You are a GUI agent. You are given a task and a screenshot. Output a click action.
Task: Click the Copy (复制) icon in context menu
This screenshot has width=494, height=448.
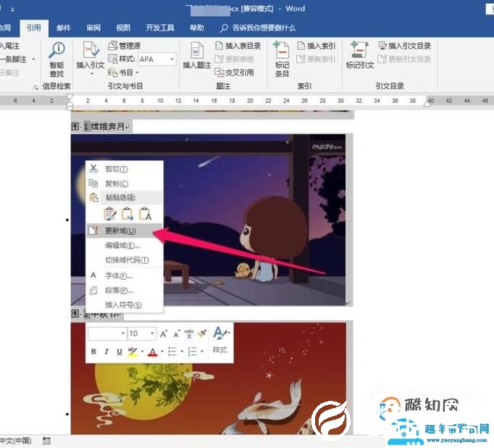[93, 183]
